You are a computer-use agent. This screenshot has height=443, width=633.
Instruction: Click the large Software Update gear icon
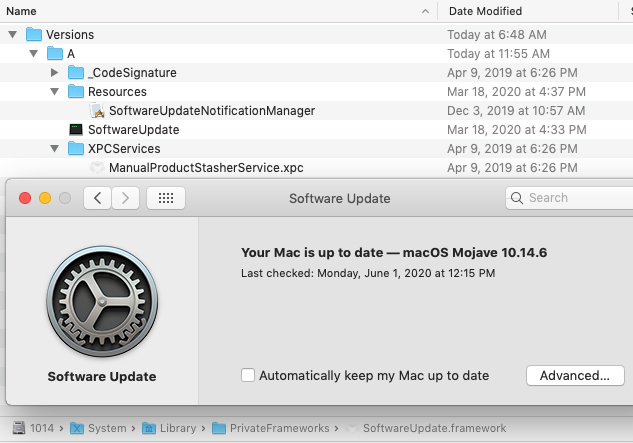coord(102,302)
